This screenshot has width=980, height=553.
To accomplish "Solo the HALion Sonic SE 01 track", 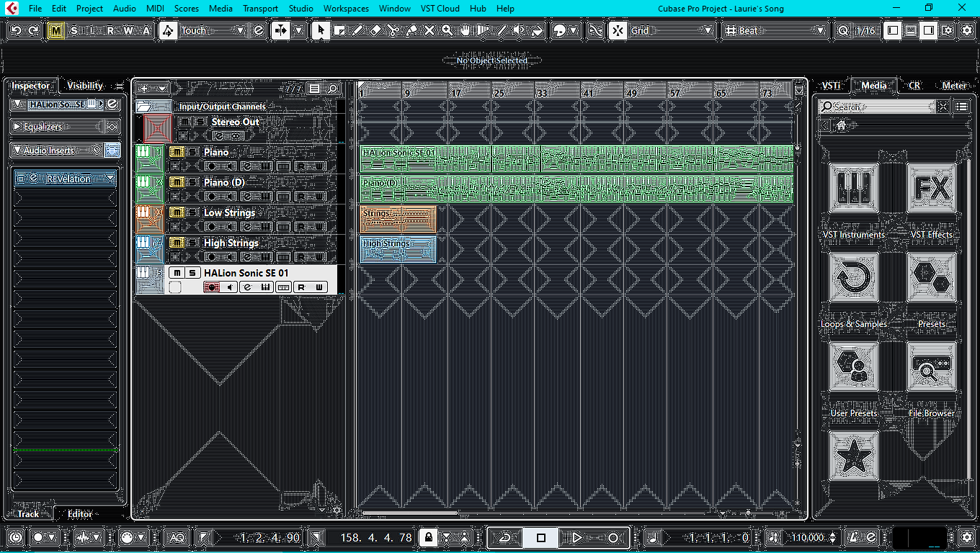I will coord(192,273).
